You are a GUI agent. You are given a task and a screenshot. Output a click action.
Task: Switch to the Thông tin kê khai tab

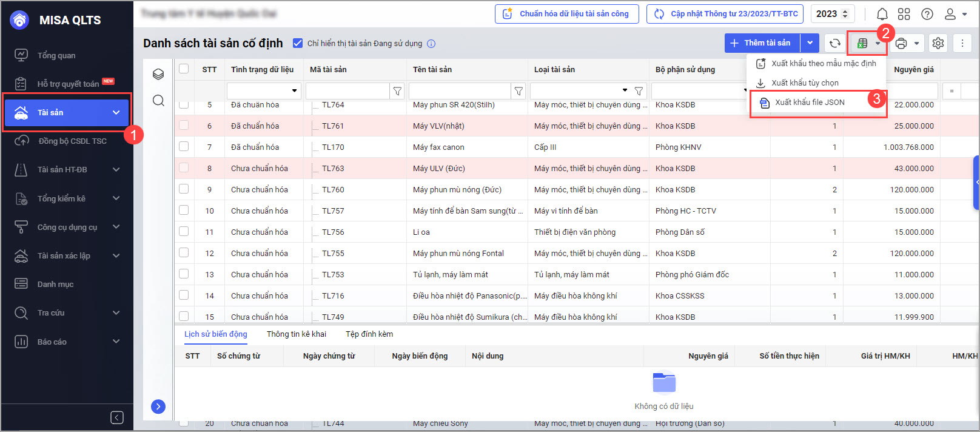[x=297, y=334]
